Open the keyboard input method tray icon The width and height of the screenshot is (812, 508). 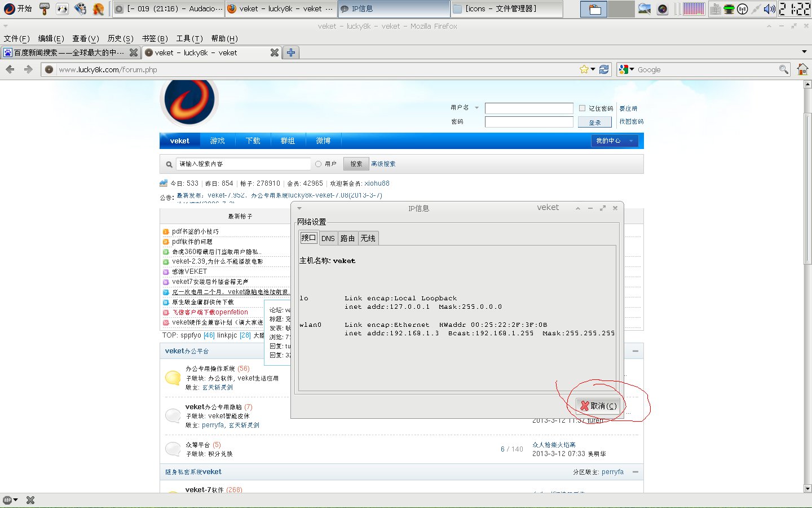click(715, 8)
